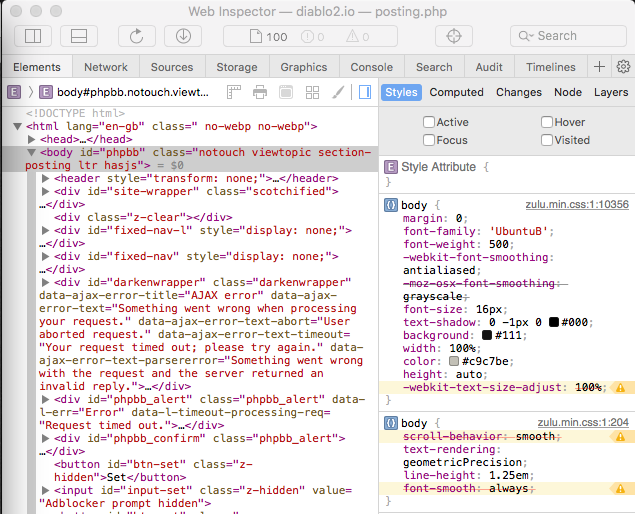This screenshot has height=514, width=635.
Task: Toggle the details sidebar icon
Action: point(363,92)
